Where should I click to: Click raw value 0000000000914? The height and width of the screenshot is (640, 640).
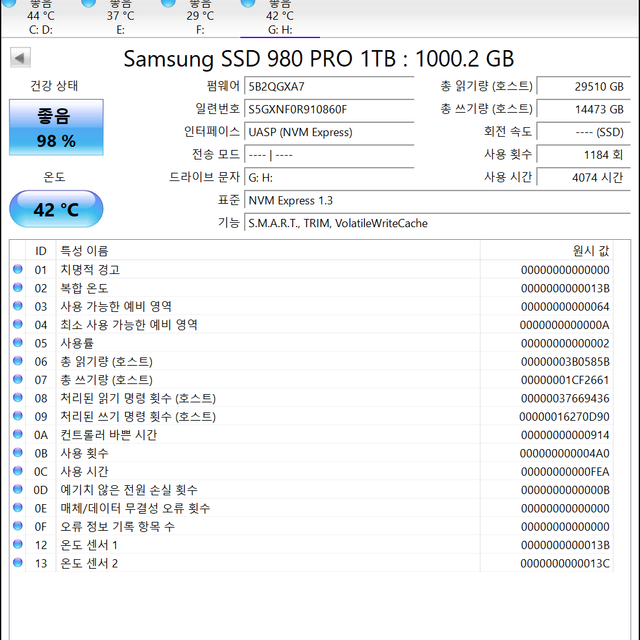tap(565, 435)
